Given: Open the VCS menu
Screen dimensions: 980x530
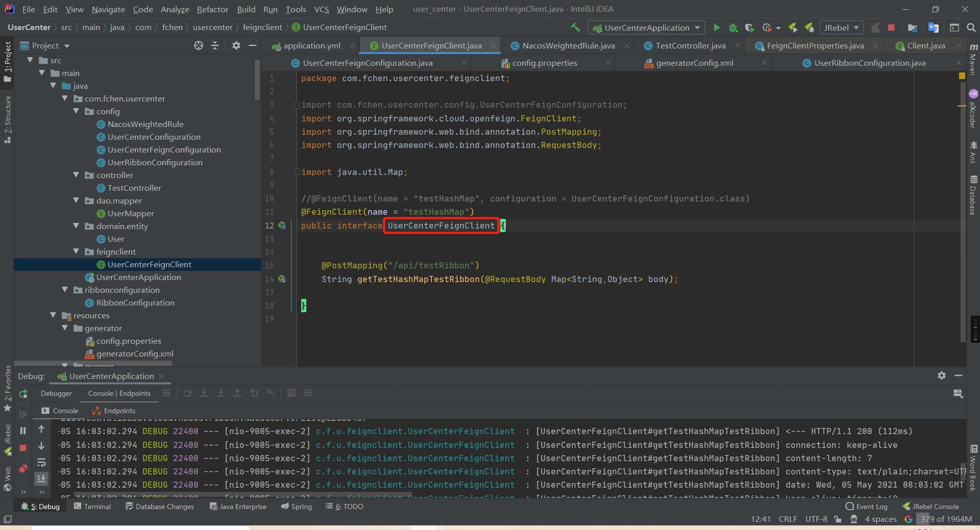Looking at the screenshot, I should 321,9.
